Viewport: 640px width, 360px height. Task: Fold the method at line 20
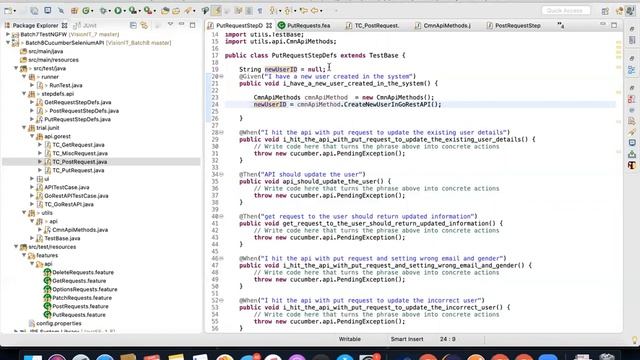click(222, 76)
